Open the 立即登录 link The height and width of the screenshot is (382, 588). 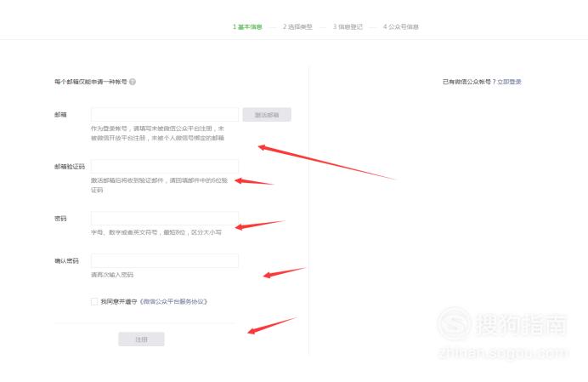pos(509,82)
